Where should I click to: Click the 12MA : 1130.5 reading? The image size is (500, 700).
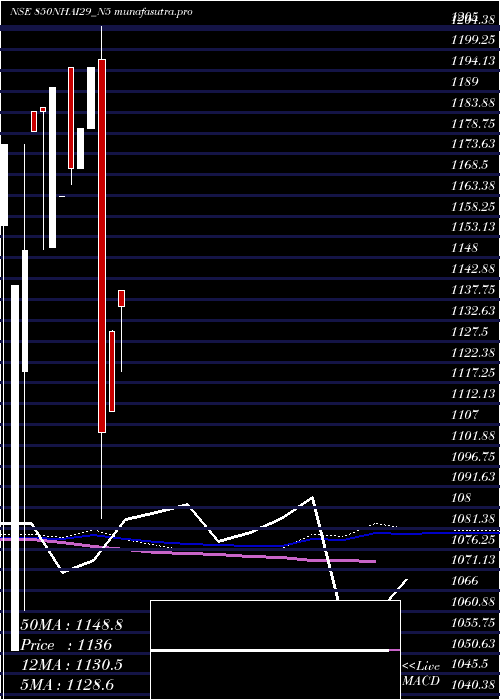tap(72, 665)
